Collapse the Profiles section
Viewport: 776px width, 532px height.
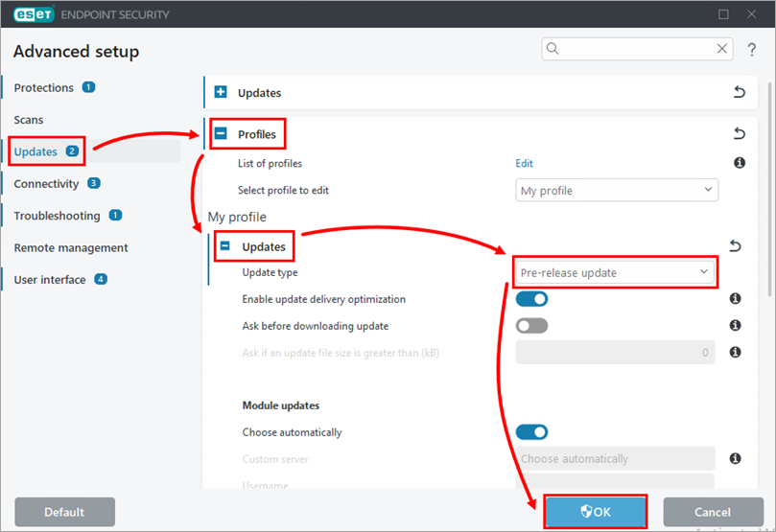221,134
